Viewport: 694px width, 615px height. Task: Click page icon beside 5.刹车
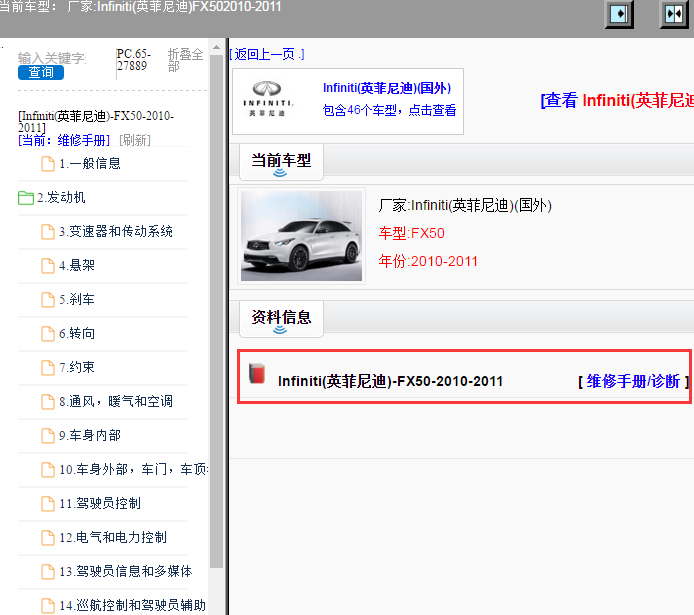point(48,300)
